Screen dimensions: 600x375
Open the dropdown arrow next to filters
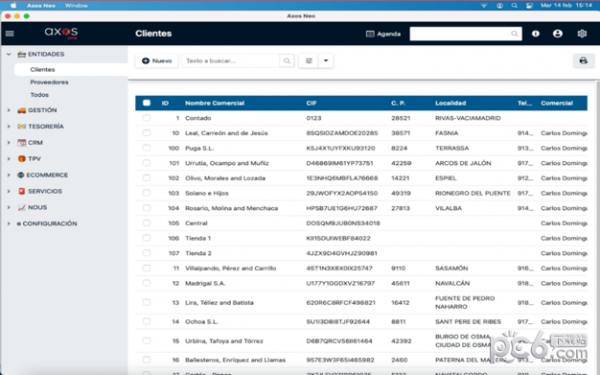click(x=326, y=61)
